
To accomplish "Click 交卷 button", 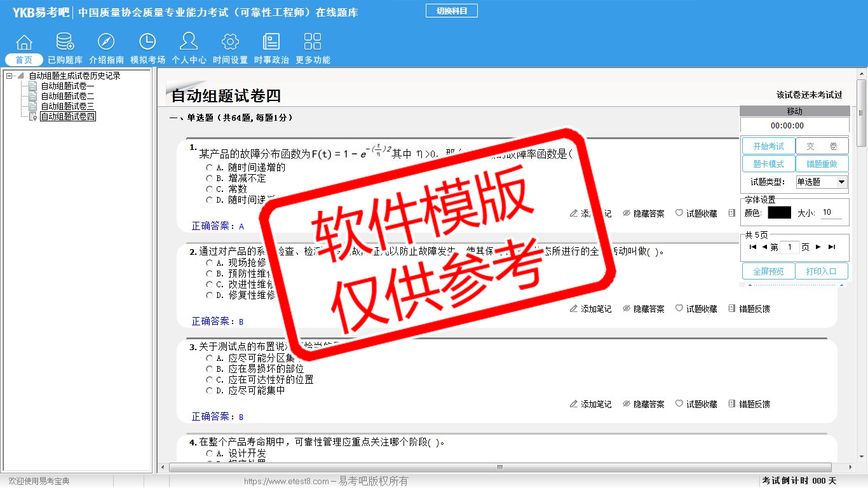I will [x=822, y=146].
